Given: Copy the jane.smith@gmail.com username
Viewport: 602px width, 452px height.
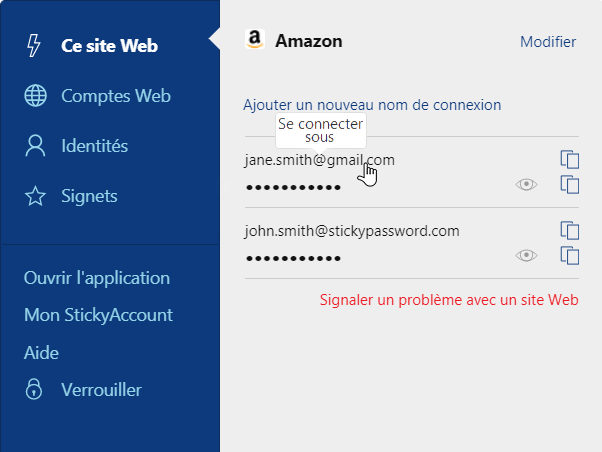Looking at the screenshot, I should pyautogui.click(x=570, y=159).
